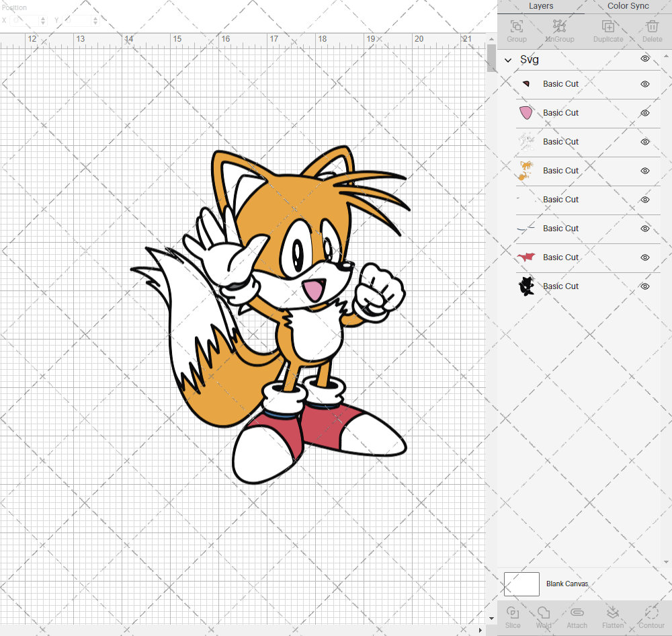Select the Flatten tool
The height and width of the screenshot is (636, 672).
612,617
